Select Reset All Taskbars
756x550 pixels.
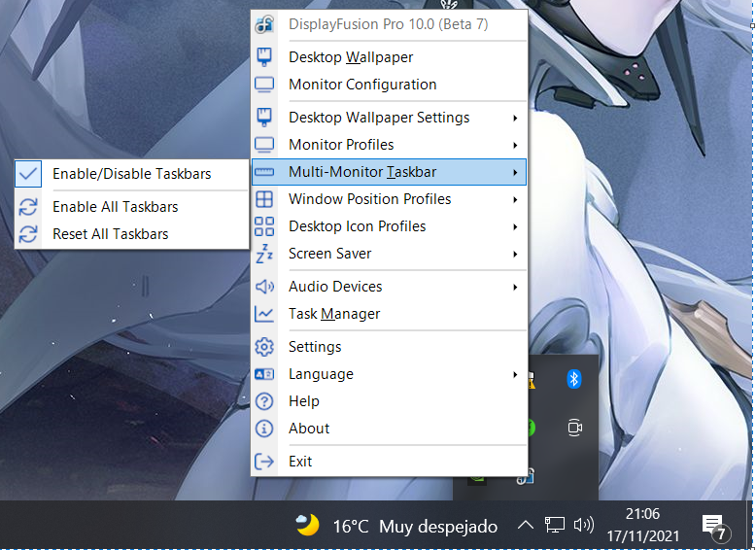(110, 234)
